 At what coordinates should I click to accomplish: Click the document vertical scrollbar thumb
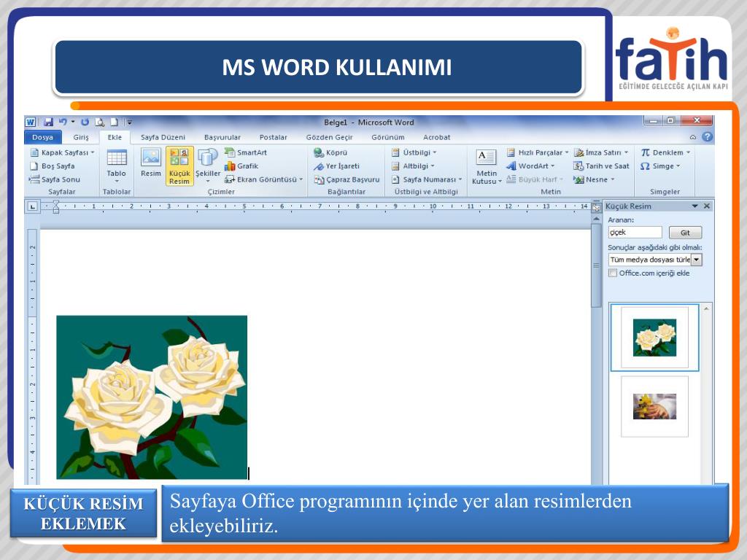click(596, 265)
